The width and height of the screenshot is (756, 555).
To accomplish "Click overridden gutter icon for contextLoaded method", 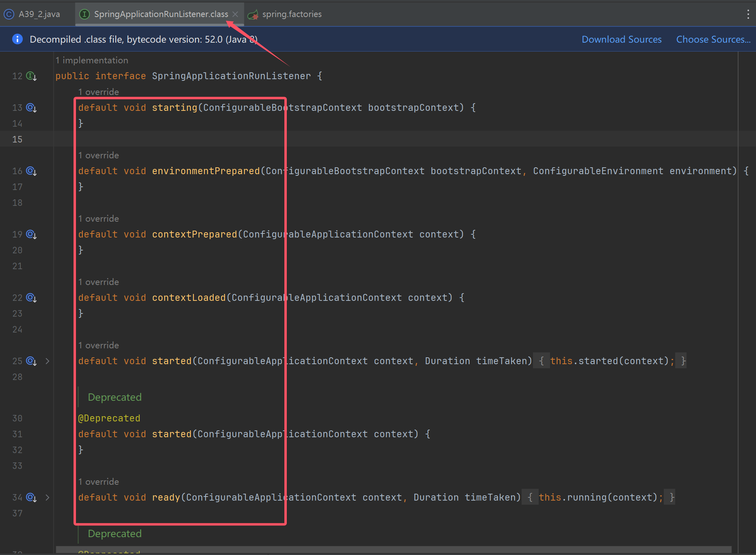I will tap(31, 298).
